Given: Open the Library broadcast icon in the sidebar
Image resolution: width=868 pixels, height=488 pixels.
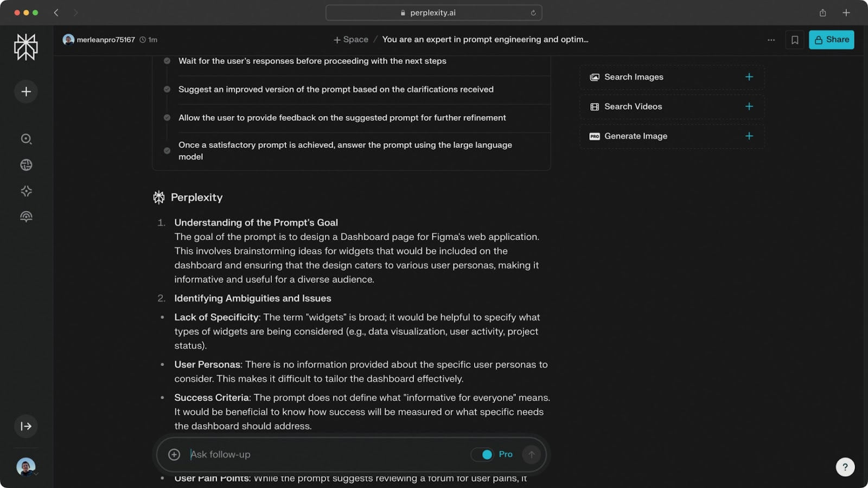Looking at the screenshot, I should point(26,217).
